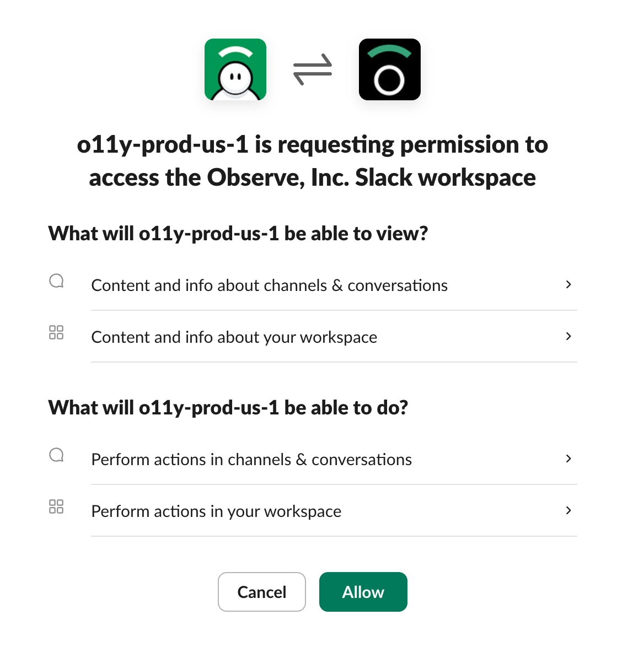Click grid icon beside workspace actions row
644x647 pixels.
(56, 506)
